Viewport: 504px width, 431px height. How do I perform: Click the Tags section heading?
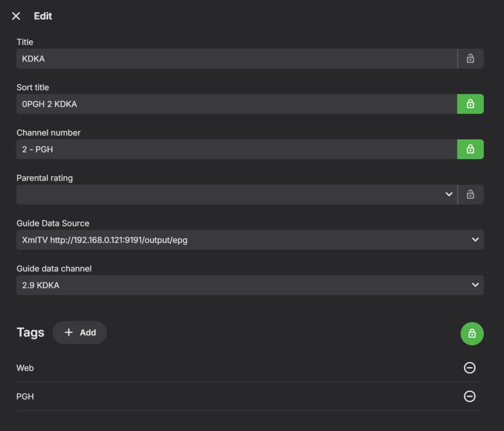tap(30, 333)
